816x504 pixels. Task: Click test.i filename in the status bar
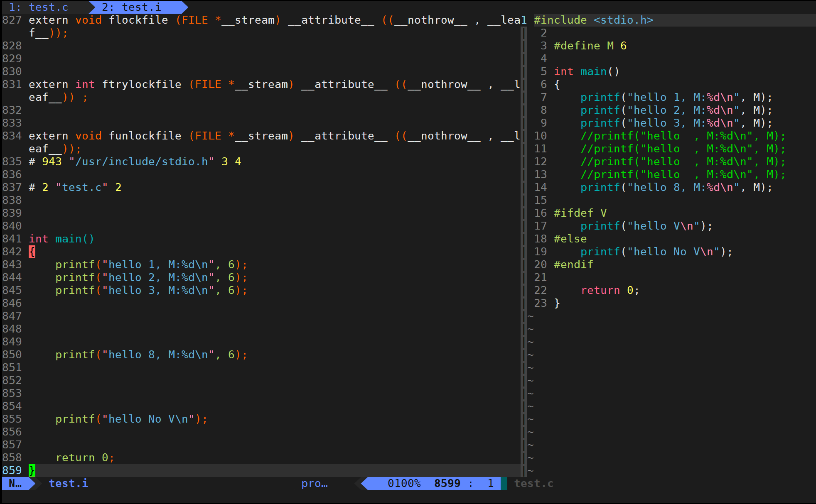69,483
